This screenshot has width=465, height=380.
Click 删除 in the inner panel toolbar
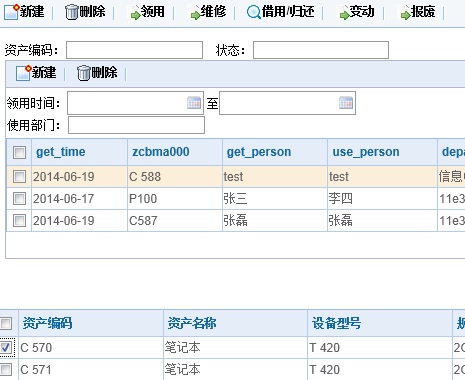tap(97, 73)
